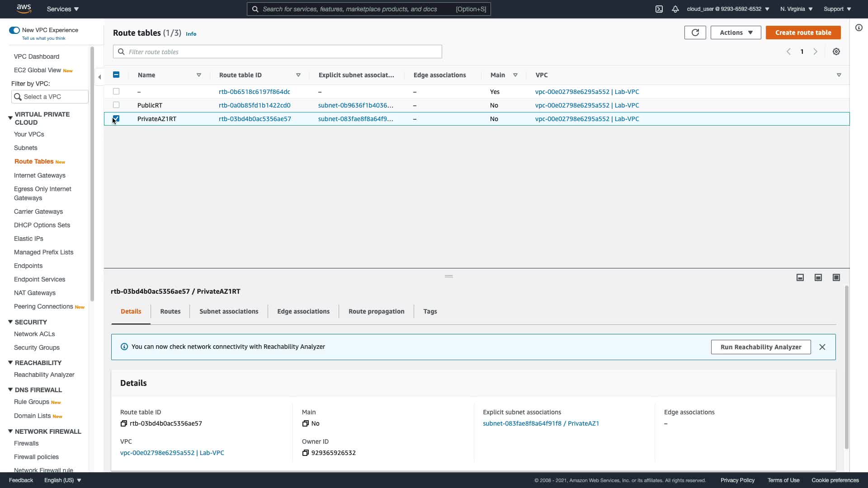
Task: Open the table preferences gear
Action: click(x=836, y=52)
